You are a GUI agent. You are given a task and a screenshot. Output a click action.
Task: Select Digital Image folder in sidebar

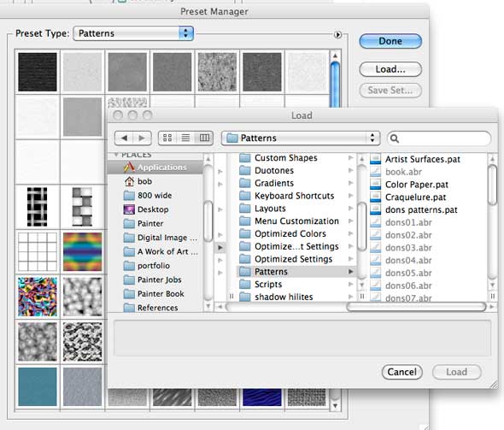(x=155, y=238)
